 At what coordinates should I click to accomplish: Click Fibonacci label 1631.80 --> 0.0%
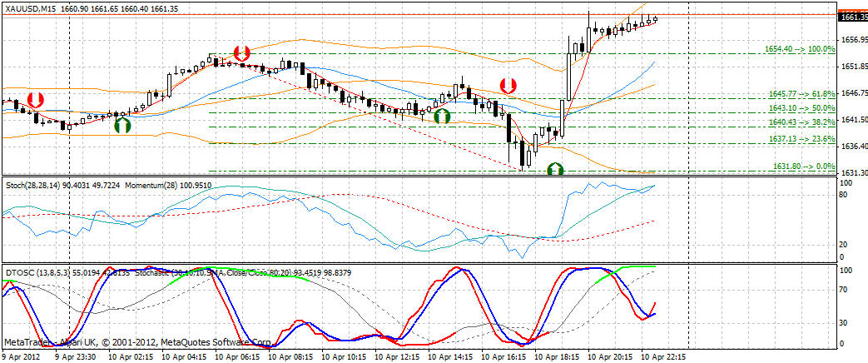pos(804,167)
